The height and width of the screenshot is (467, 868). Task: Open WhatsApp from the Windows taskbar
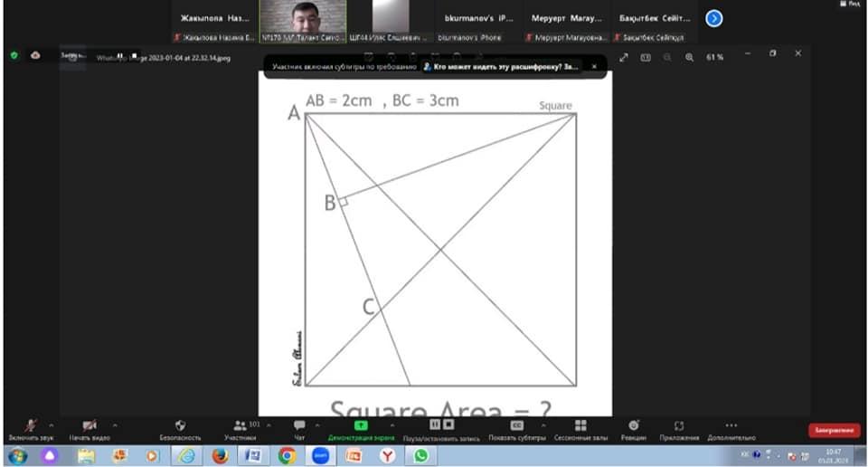tap(420, 455)
